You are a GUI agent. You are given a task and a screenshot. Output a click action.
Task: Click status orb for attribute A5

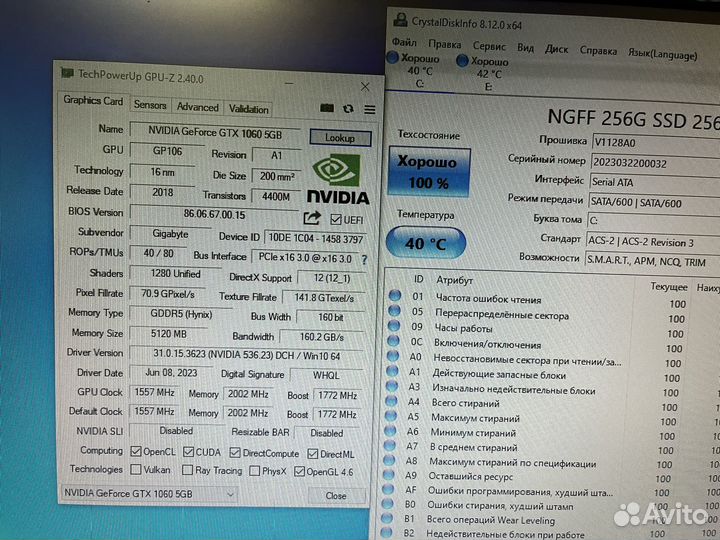(x=391, y=416)
